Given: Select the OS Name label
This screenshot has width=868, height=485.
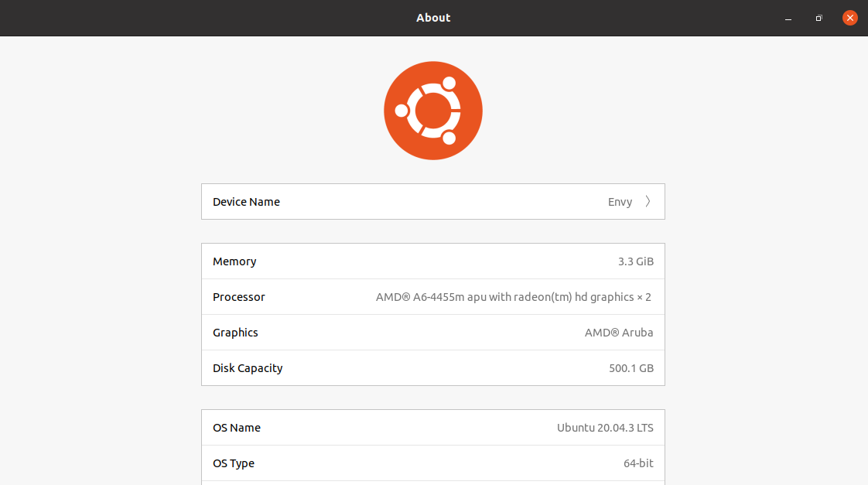Looking at the screenshot, I should click(x=237, y=428).
